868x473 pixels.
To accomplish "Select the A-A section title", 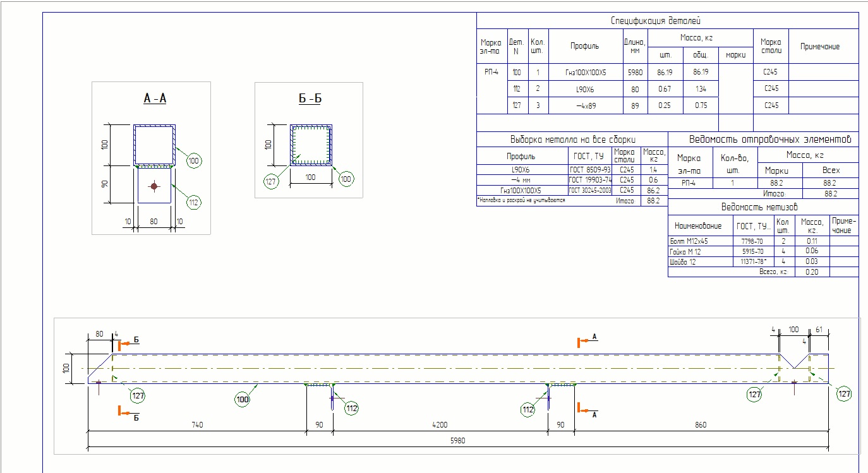I will click(x=155, y=99).
